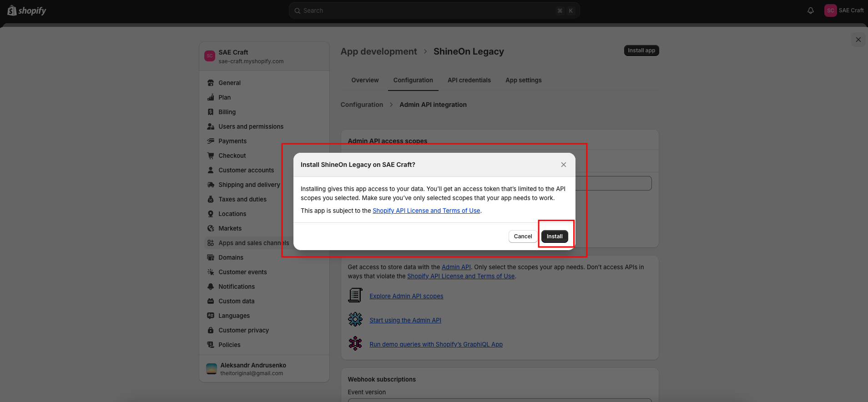
Task: Click the Locations pin icon
Action: [211, 214]
